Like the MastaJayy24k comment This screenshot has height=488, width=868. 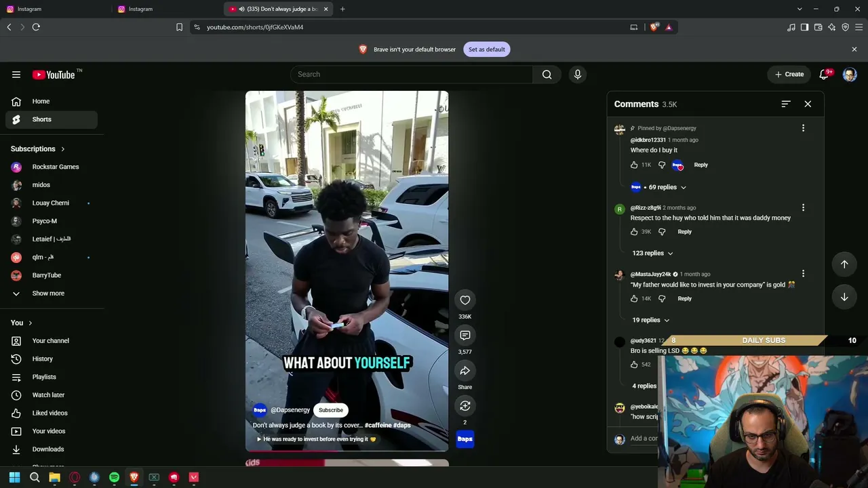(634, 299)
